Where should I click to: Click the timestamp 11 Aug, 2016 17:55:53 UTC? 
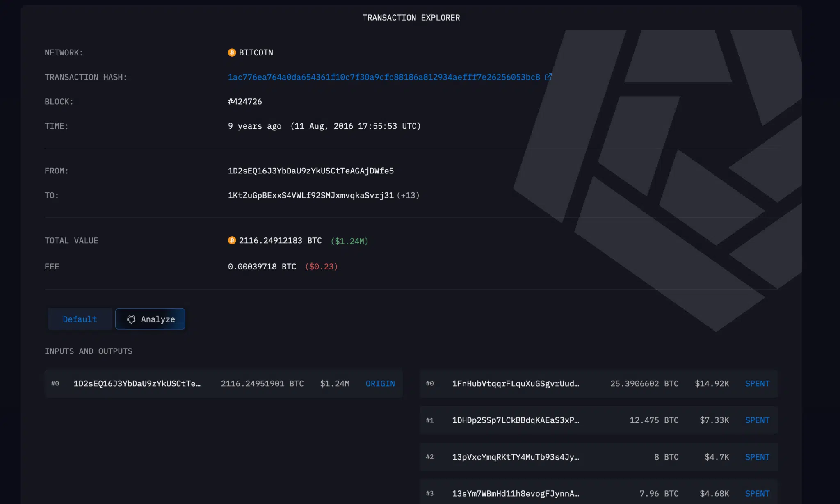click(356, 126)
